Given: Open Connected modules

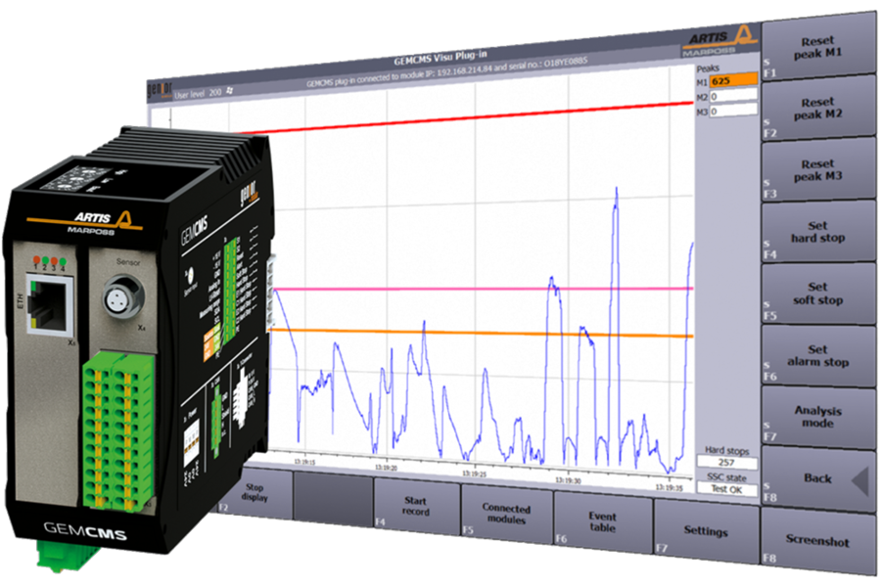Looking at the screenshot, I should pyautogui.click(x=506, y=514).
